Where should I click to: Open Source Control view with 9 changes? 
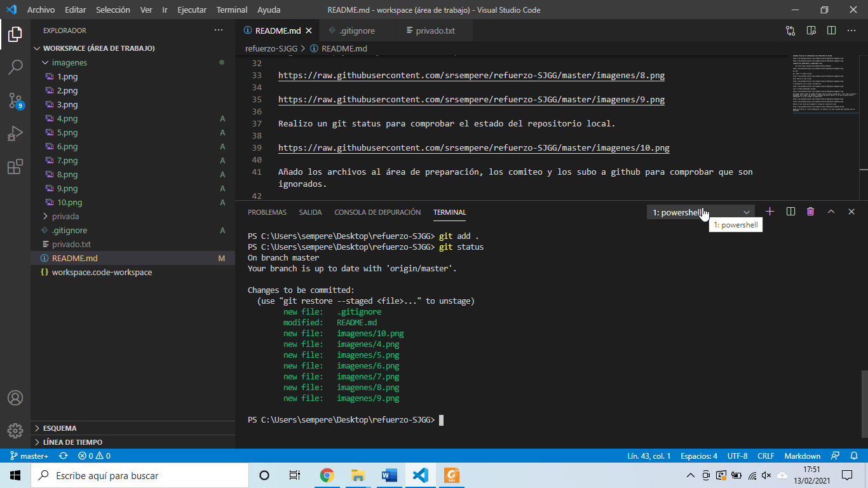15,100
